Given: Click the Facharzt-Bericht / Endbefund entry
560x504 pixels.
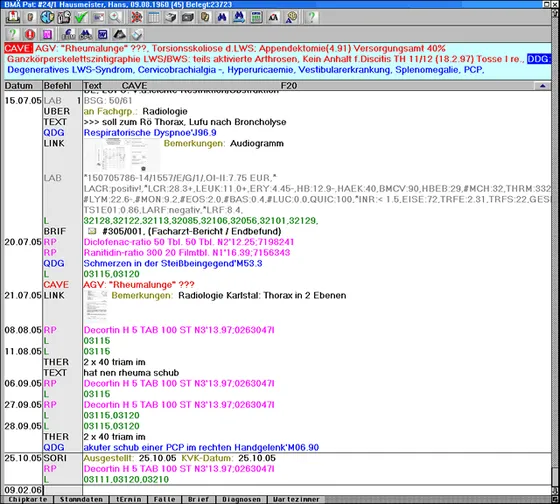Looking at the screenshot, I should pyautogui.click(x=192, y=231).
